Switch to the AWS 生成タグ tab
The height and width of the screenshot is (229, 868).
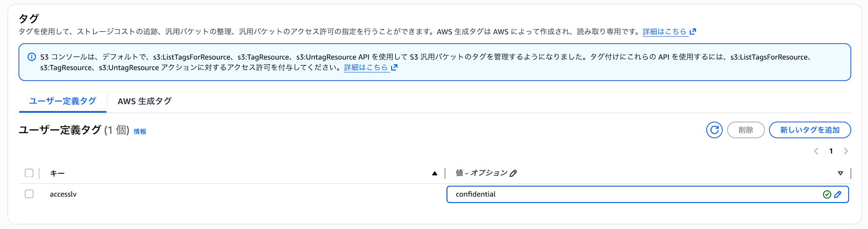pos(145,101)
